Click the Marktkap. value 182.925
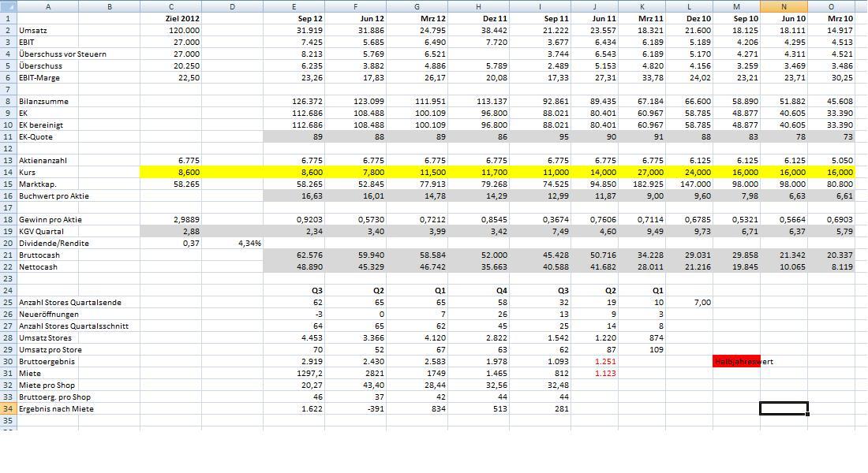This screenshot has height=473, width=868. (x=642, y=184)
